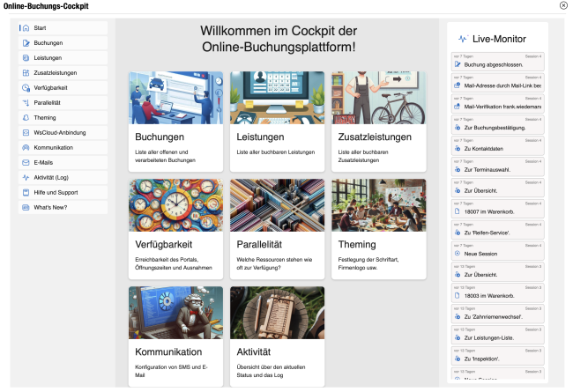
Task: Click the Buchungen icon in sidebar
Action: tap(25, 42)
